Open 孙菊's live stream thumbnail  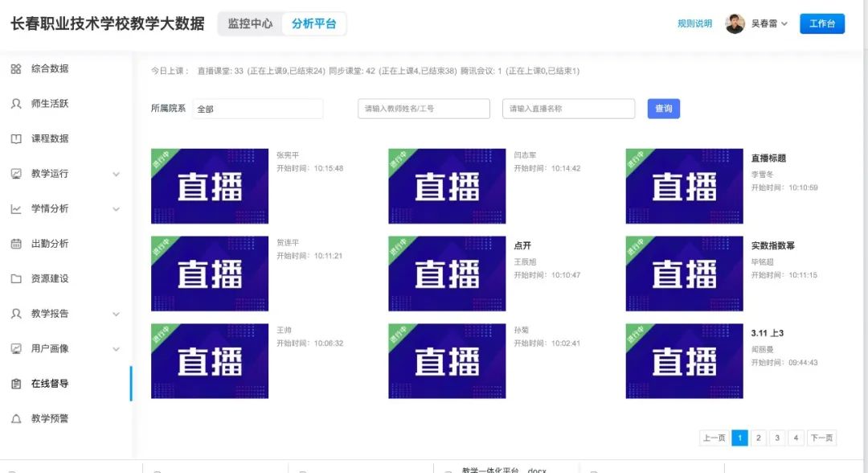pyautogui.click(x=446, y=361)
